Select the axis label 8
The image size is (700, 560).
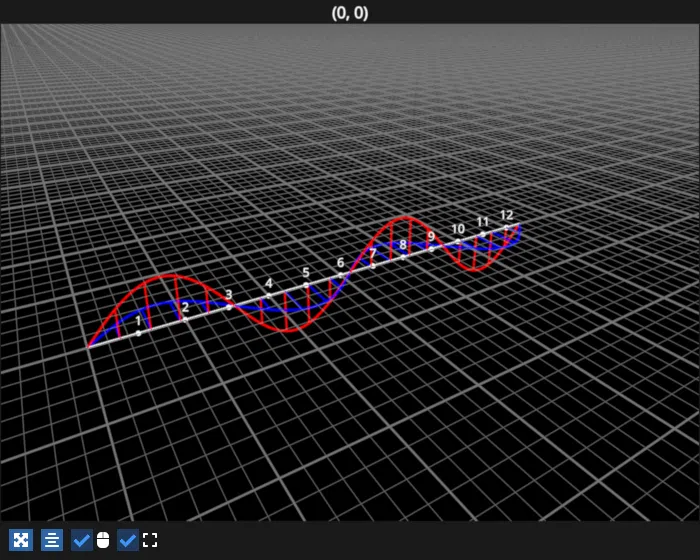coord(403,245)
